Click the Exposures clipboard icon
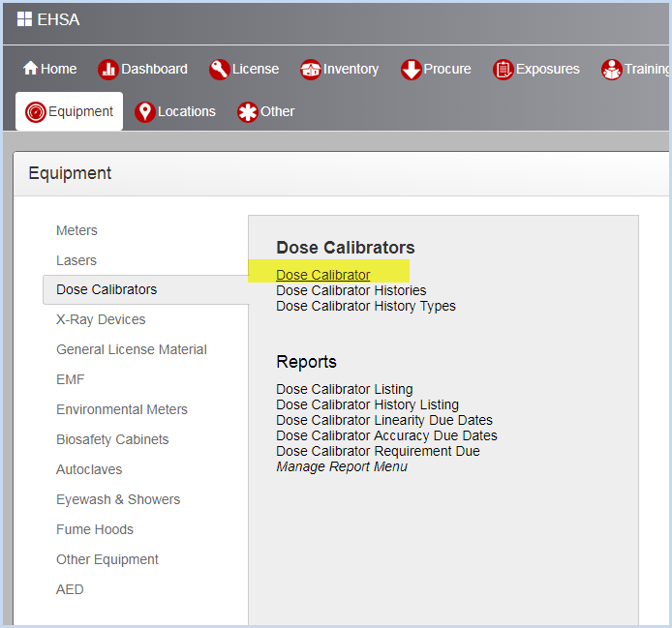 [504, 70]
